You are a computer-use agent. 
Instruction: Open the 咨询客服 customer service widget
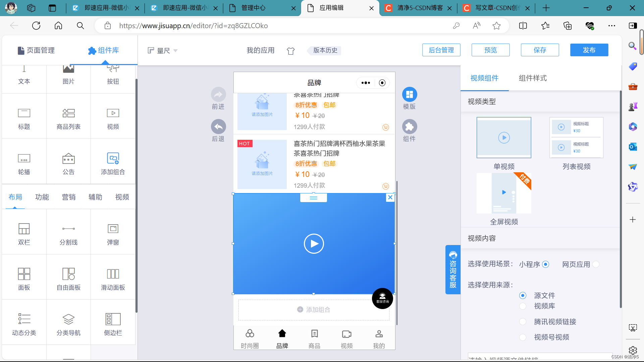tap(453, 270)
